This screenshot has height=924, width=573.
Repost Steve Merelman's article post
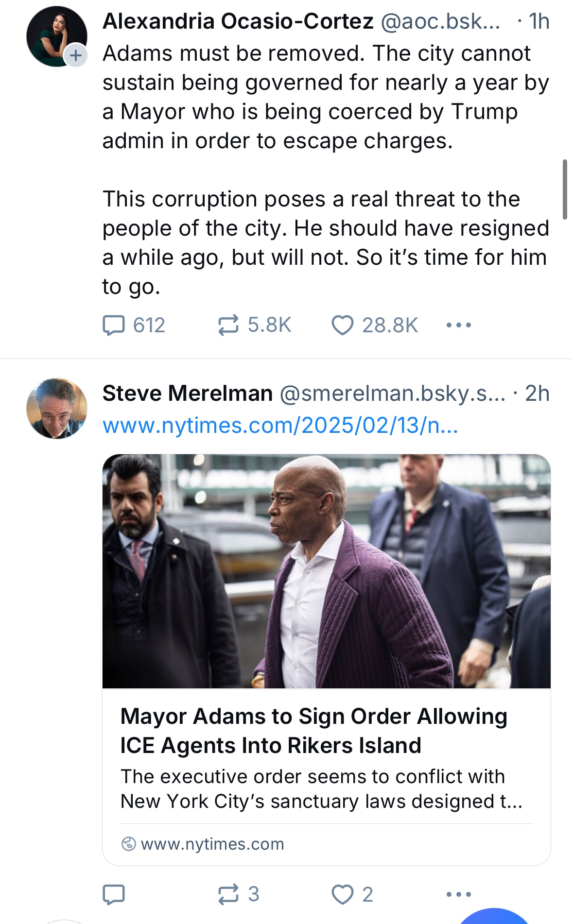[228, 894]
